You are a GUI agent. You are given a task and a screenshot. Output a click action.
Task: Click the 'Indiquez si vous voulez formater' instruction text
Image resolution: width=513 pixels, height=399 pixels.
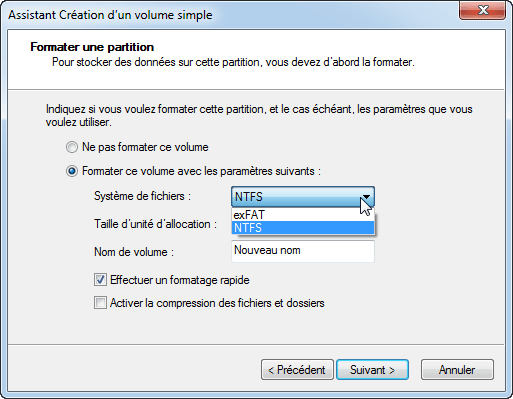click(259, 116)
